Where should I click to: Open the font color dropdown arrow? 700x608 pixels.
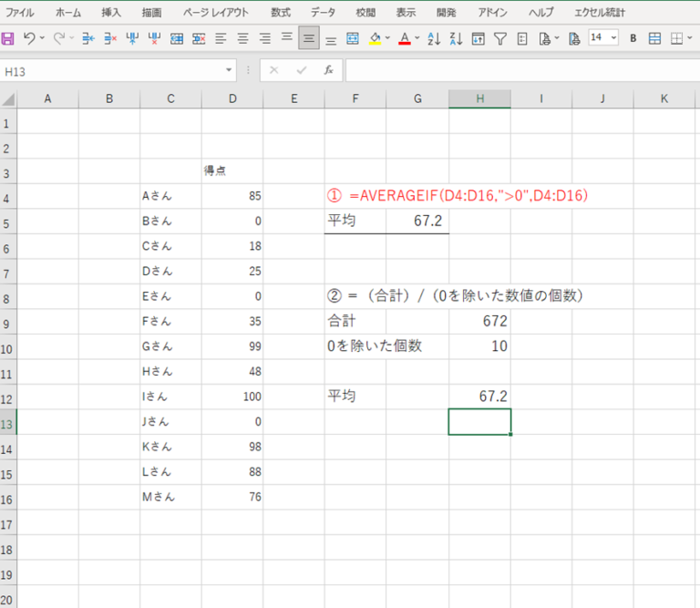click(417, 38)
